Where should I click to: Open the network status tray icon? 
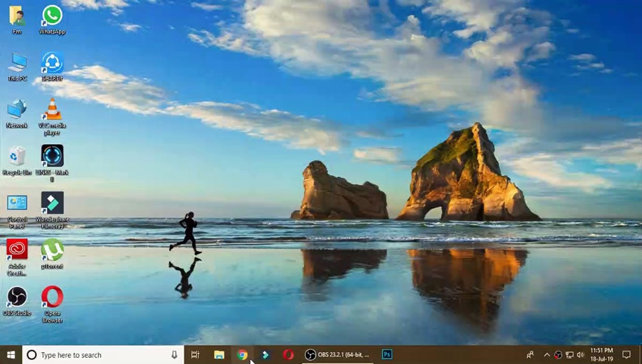point(569,355)
